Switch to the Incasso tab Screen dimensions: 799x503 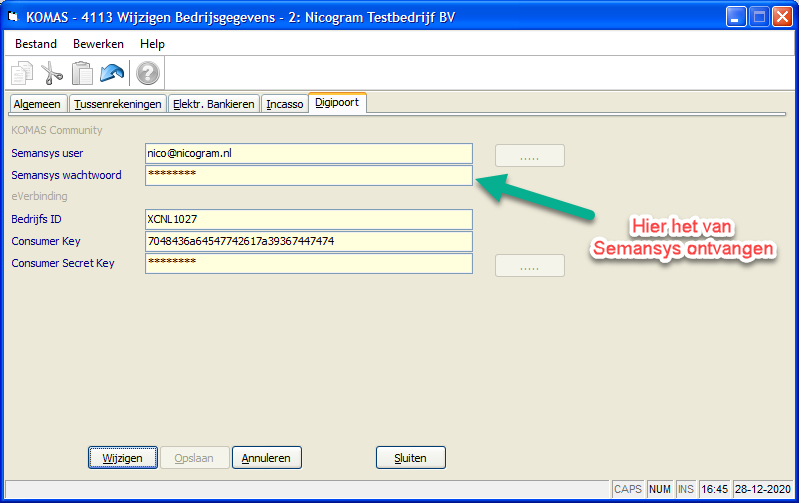coord(285,104)
